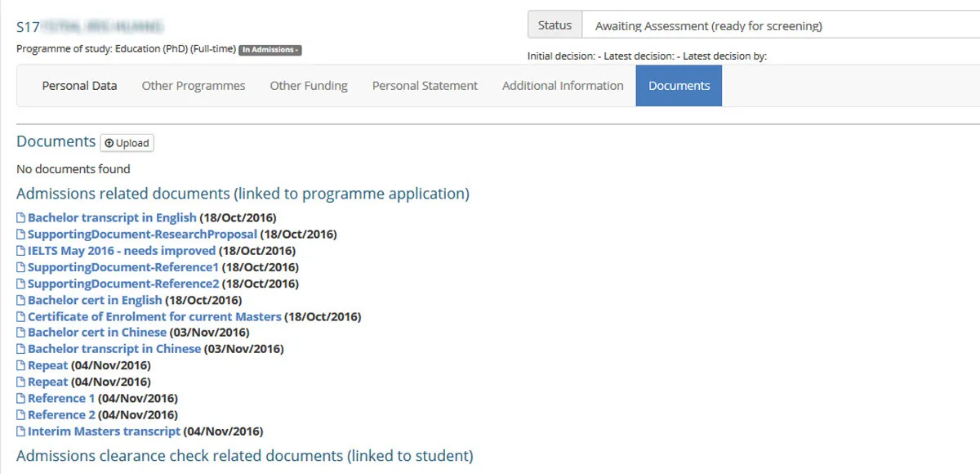Open the In Admissions dropdown
This screenshot has width=980, height=474.
[x=270, y=49]
